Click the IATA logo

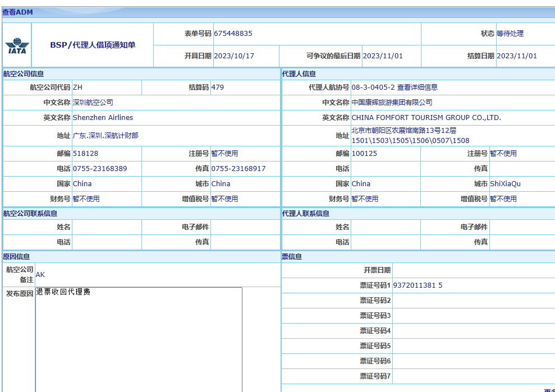17,45
